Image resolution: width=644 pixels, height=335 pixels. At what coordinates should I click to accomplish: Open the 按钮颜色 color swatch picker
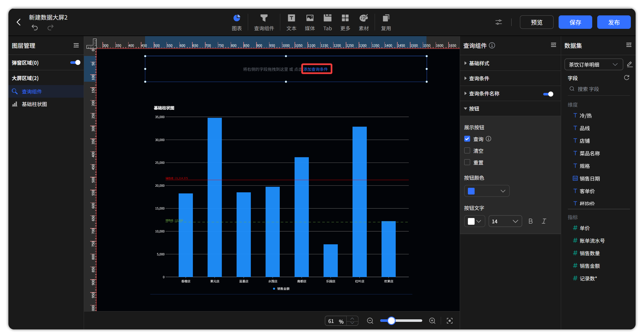pyautogui.click(x=487, y=191)
